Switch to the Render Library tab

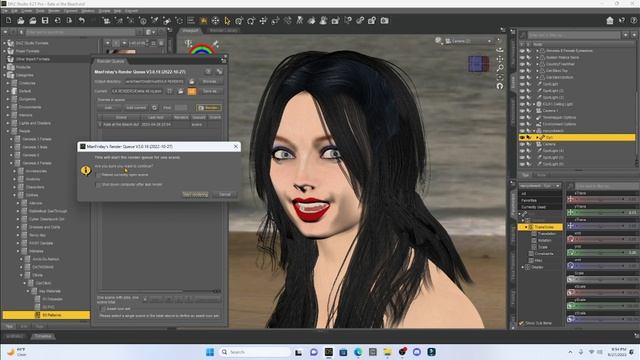click(x=223, y=31)
